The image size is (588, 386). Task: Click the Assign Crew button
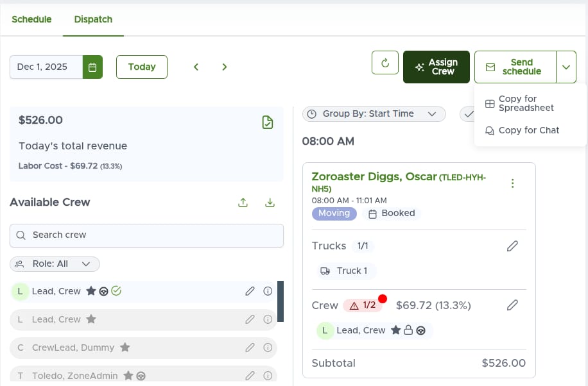(436, 67)
